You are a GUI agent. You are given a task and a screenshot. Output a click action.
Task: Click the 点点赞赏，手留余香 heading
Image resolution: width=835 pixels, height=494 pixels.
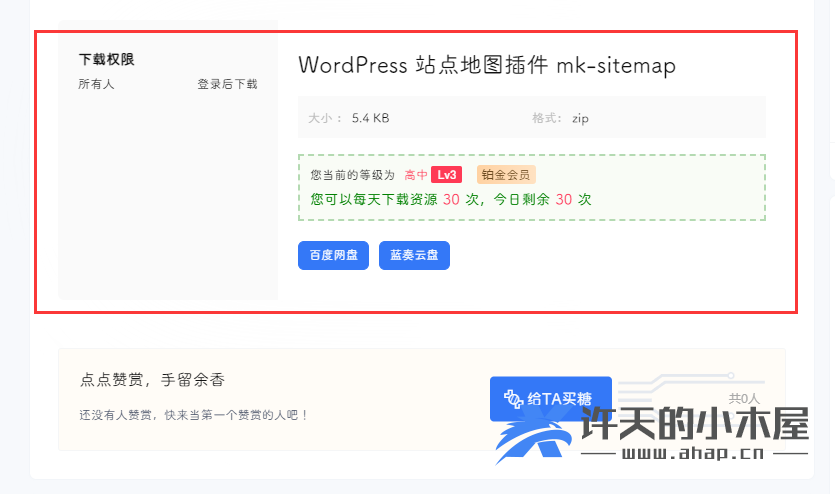click(x=152, y=380)
